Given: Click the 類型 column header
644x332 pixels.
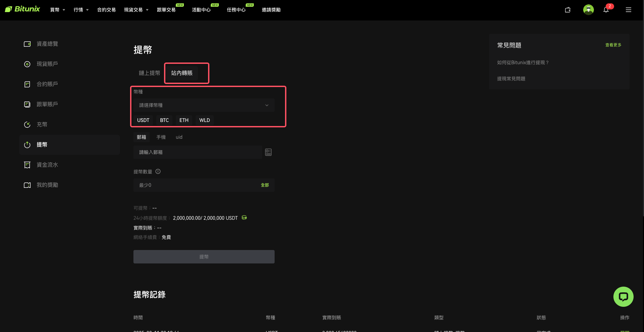Looking at the screenshot, I should (439, 318).
